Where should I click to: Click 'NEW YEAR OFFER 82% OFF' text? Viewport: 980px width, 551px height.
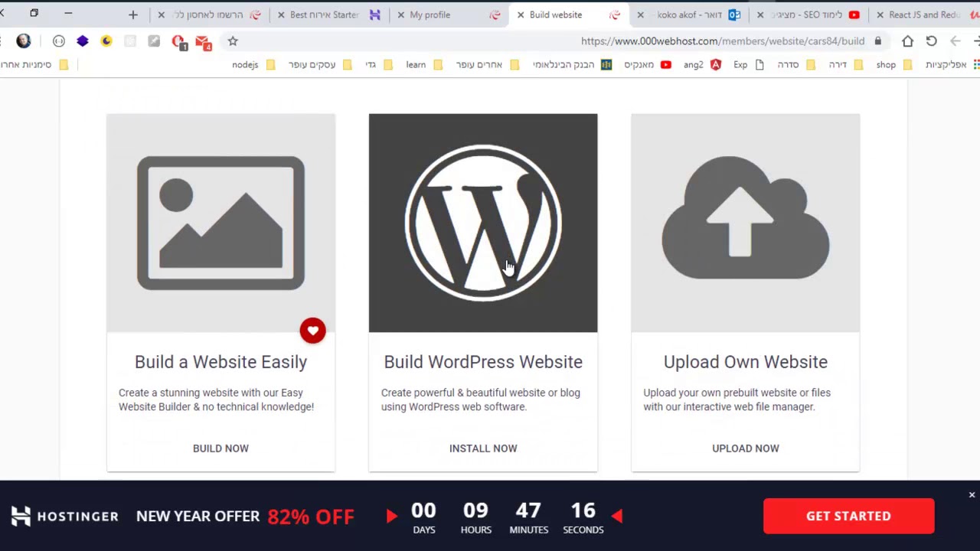(245, 517)
